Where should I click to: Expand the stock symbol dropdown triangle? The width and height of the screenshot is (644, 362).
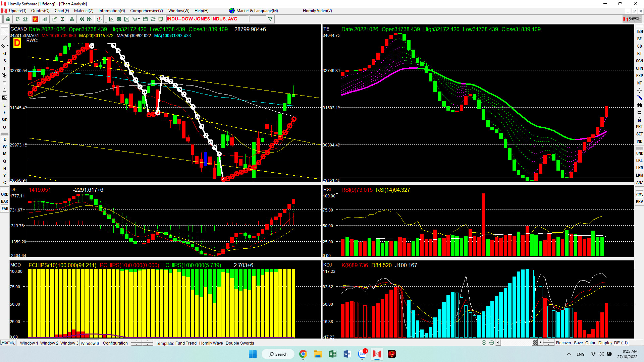point(270,19)
